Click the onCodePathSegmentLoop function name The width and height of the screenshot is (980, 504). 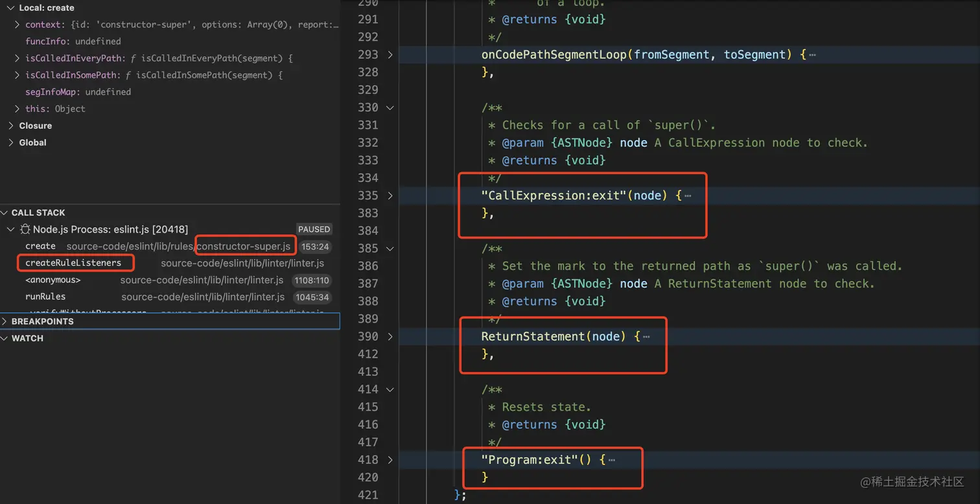coord(554,54)
